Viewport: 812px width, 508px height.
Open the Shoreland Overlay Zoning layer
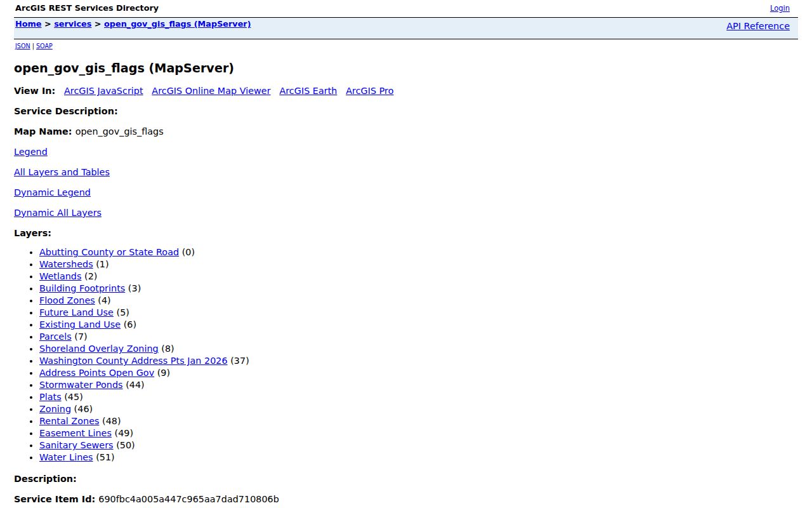[99, 349]
